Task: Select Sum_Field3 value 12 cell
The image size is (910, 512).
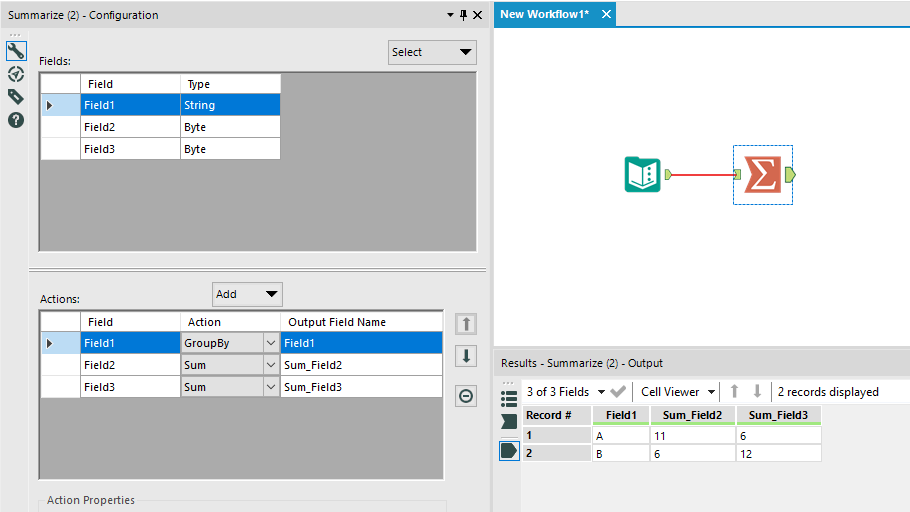Action: (x=778, y=453)
